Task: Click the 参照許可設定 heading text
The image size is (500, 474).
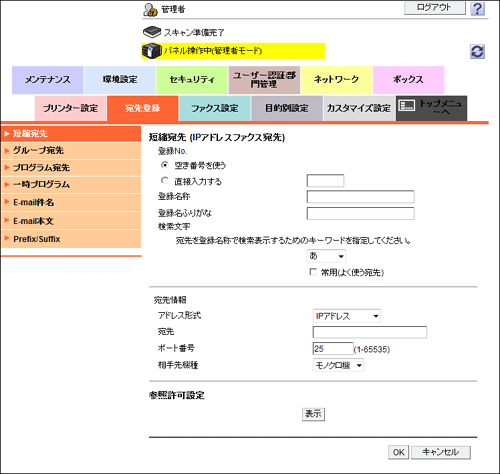Action: 177,395
